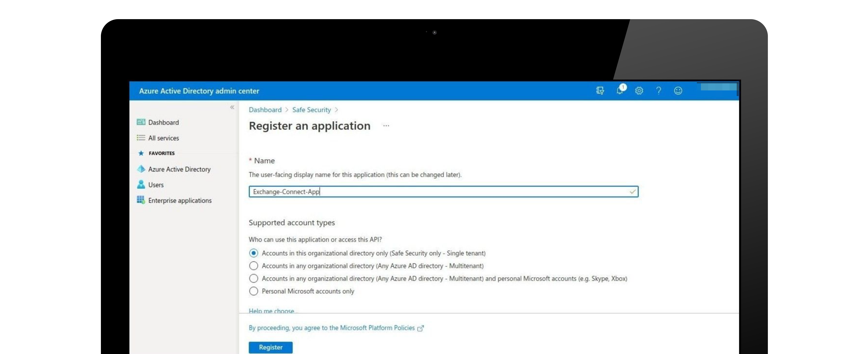Select Accounts in any organizational directory Multitenant
Screen dimensions: 868x354
click(x=254, y=266)
